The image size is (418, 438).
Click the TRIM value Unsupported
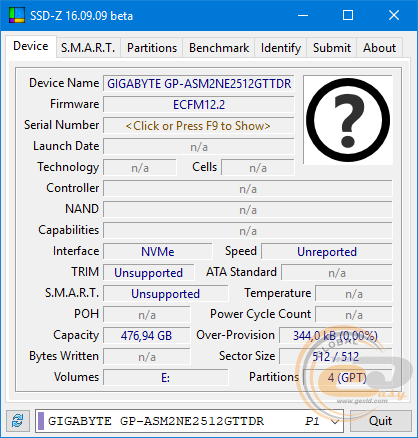point(149,273)
